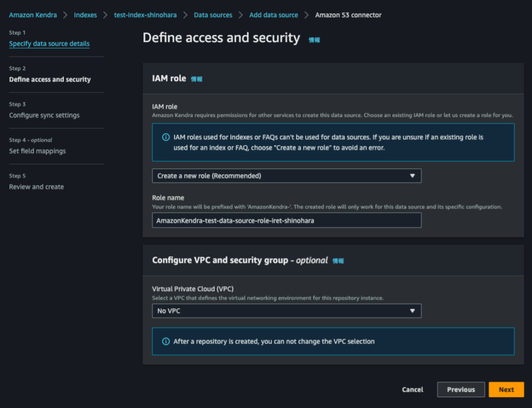Click the Previous button
This screenshot has width=532, height=408.
click(461, 389)
